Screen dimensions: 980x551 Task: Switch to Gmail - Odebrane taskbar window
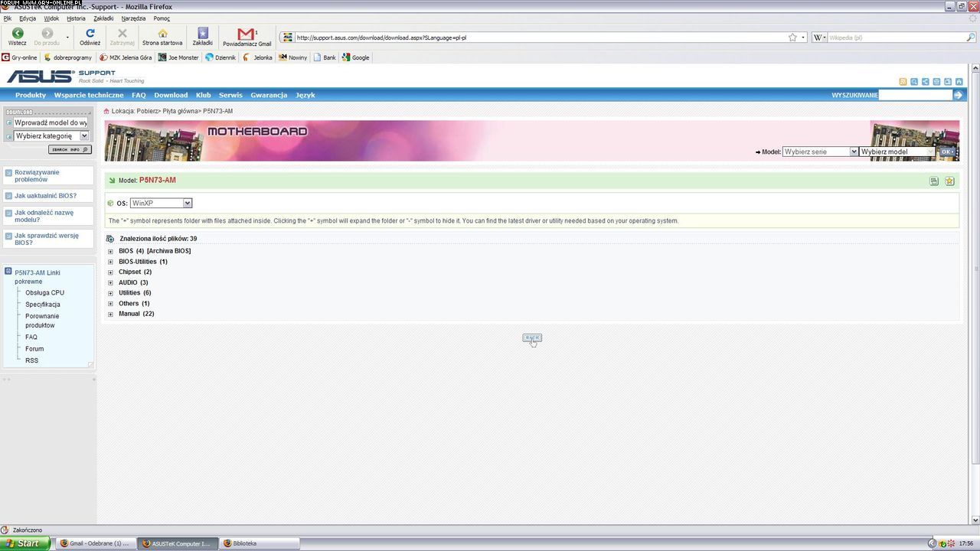(97, 543)
